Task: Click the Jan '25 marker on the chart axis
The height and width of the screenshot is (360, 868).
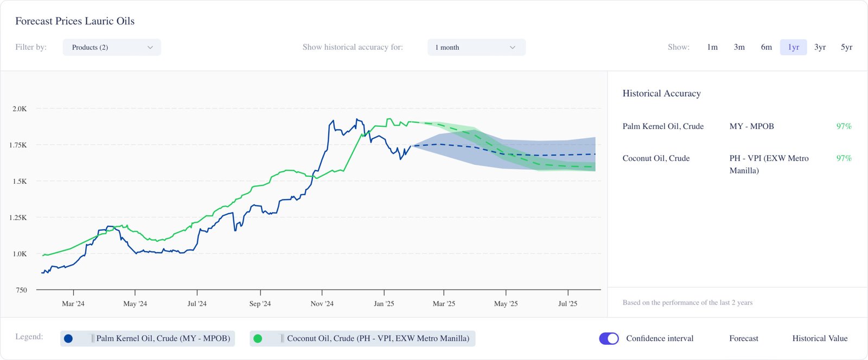Action: point(384,304)
